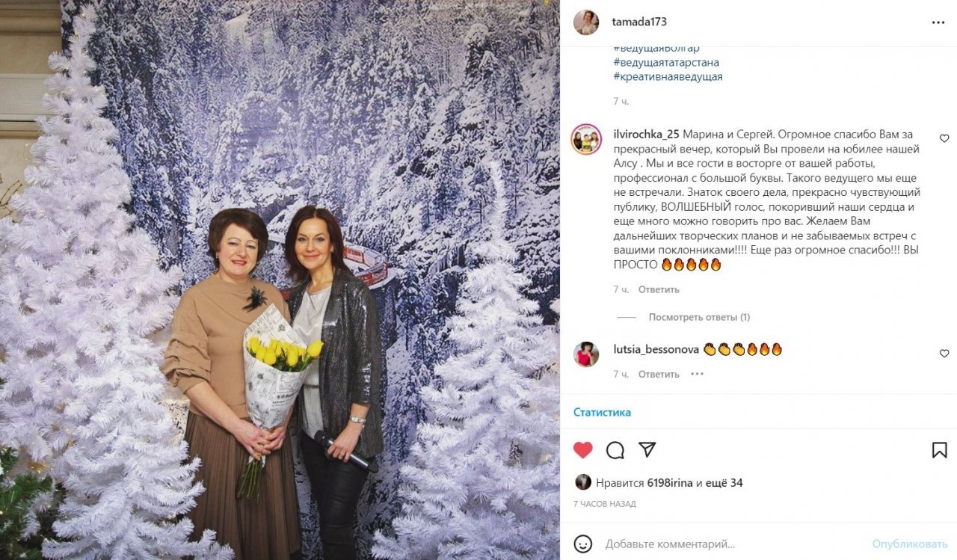Open comments via speech bubble icon
Screen dimensions: 957x560
[x=615, y=450]
